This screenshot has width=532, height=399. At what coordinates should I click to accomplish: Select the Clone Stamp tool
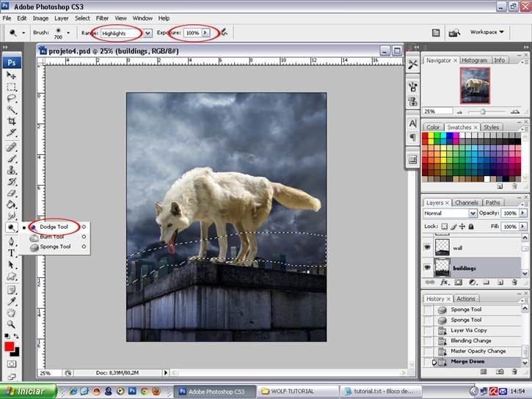[11, 170]
